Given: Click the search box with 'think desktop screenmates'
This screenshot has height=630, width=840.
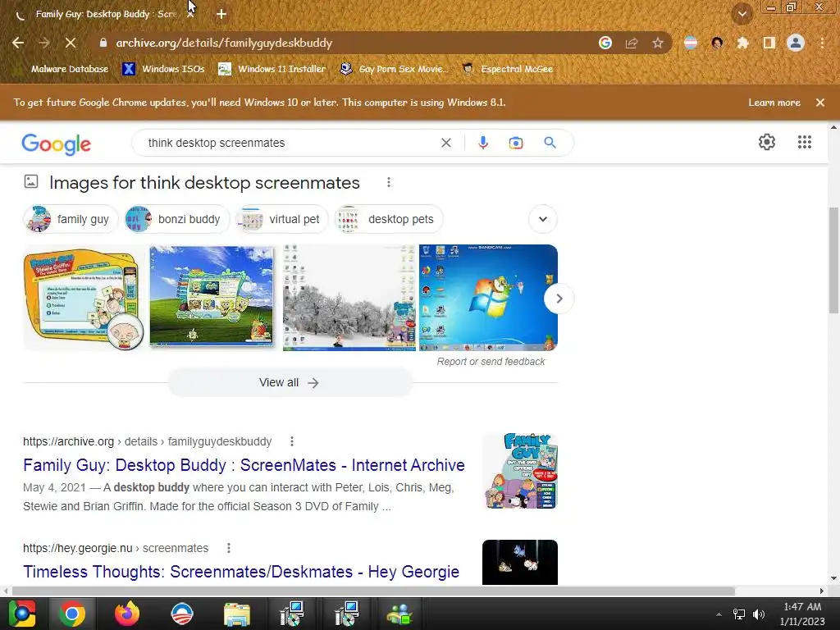Looking at the screenshot, I should [290, 143].
